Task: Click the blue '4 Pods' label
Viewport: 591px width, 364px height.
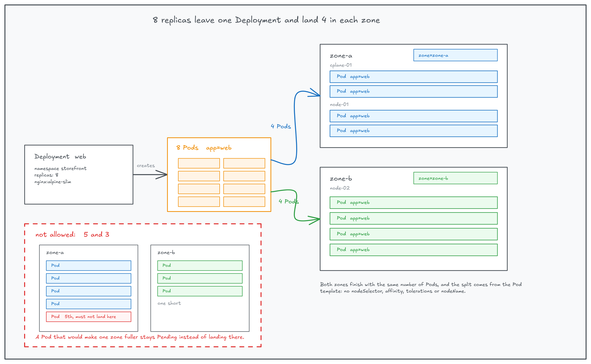Action: (281, 126)
